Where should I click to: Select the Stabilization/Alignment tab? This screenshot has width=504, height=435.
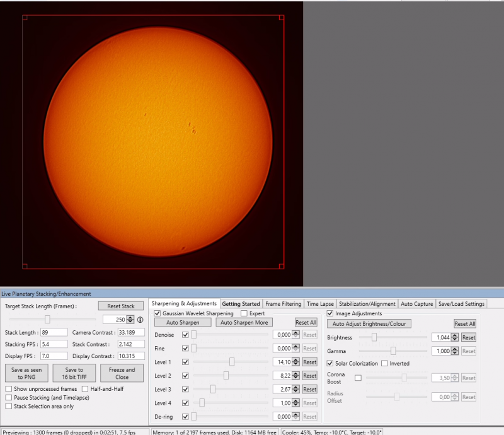(x=367, y=304)
